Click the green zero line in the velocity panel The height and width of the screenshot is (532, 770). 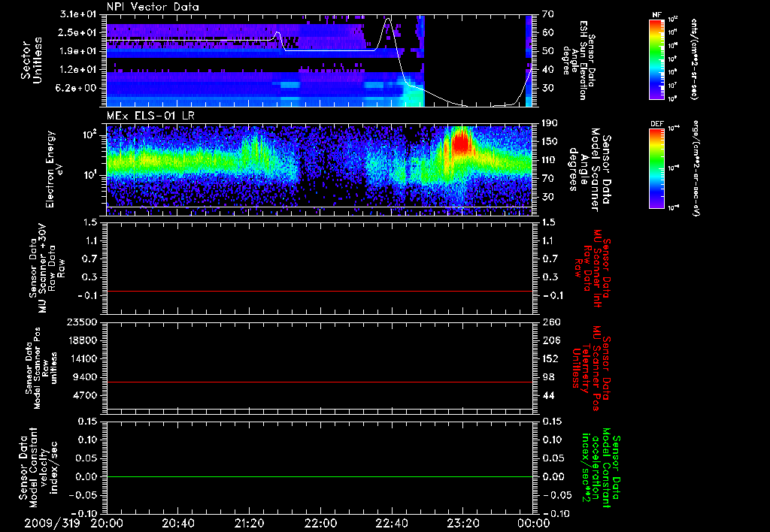(320, 476)
